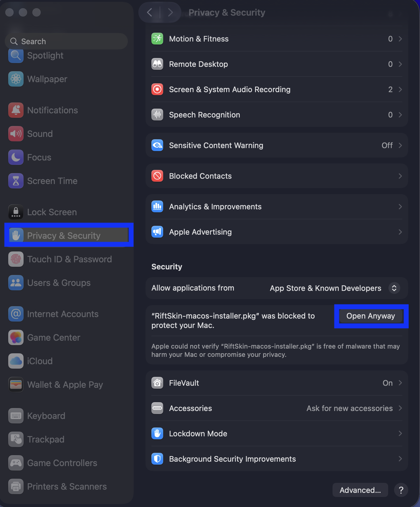Click the Sound speaker icon

click(x=16, y=134)
